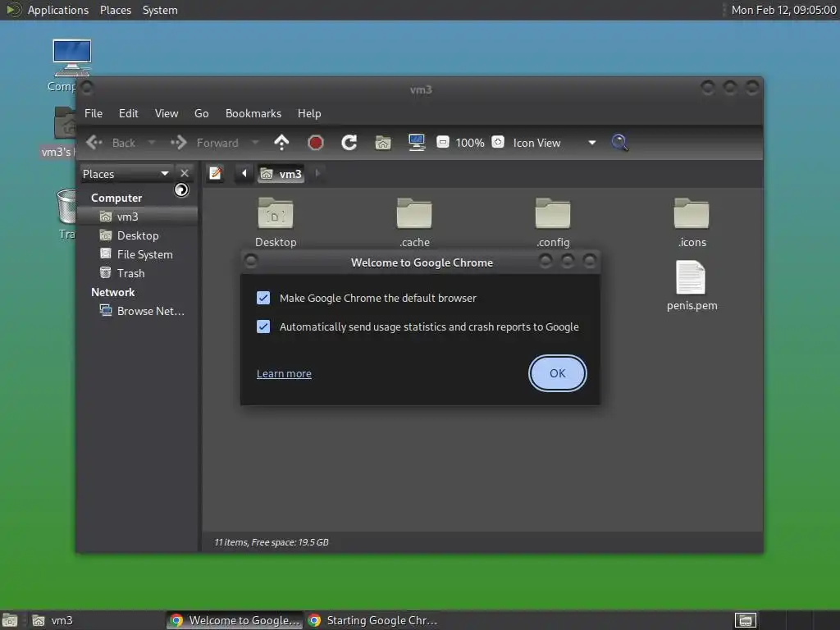Click the vm3 path bar button
840x630 pixels.
[281, 174]
